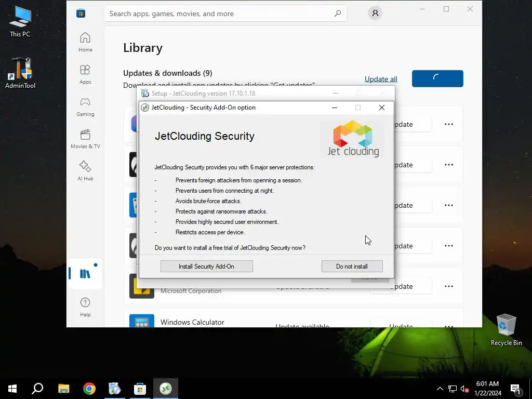Launch Google Chrome from taskbar
The height and width of the screenshot is (399, 532).
(x=89, y=389)
